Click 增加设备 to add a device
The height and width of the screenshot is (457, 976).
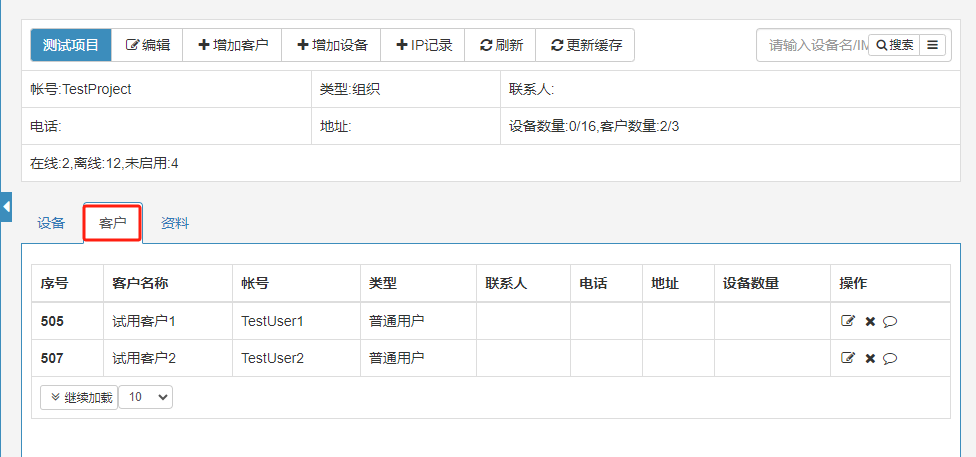pos(332,45)
